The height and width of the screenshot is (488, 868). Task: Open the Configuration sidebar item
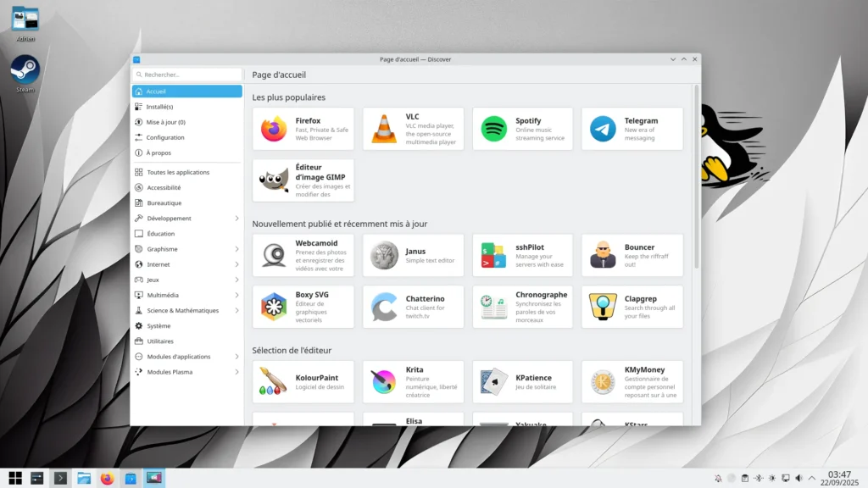coord(164,137)
